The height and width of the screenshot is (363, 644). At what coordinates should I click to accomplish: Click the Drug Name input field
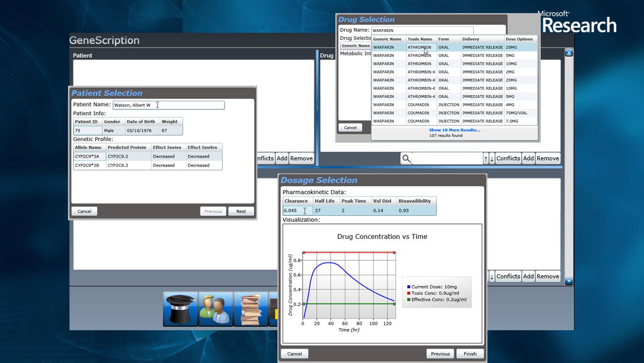point(422,30)
